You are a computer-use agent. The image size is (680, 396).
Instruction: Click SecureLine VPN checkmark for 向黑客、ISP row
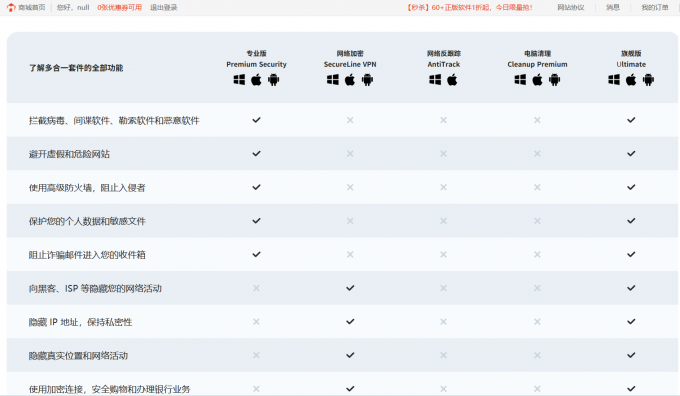pyautogui.click(x=350, y=288)
